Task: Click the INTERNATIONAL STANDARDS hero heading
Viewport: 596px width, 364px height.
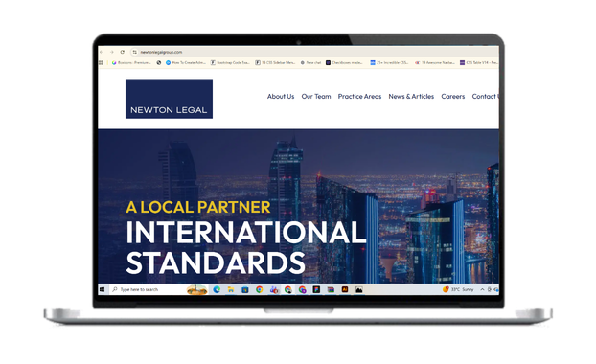Action: 245,247
